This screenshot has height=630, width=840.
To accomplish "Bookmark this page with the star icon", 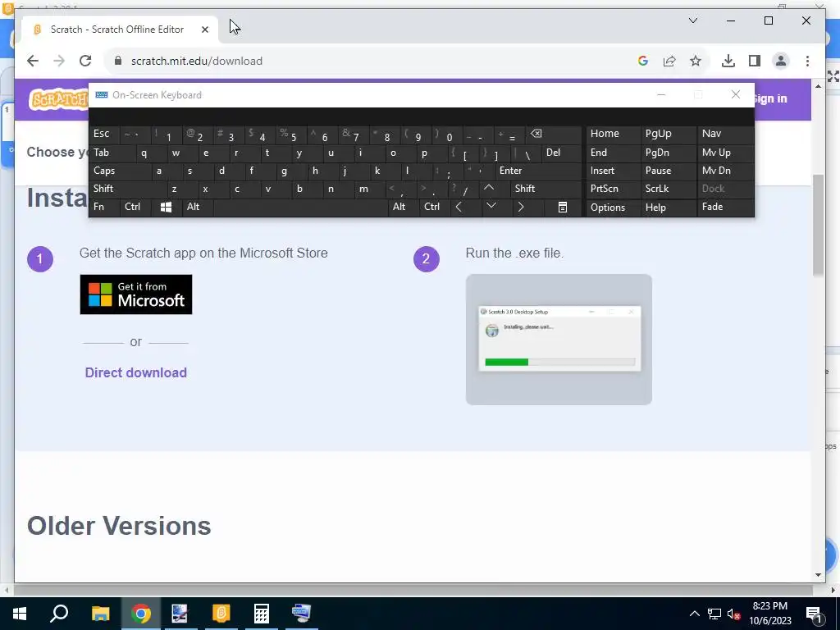I will (x=696, y=61).
